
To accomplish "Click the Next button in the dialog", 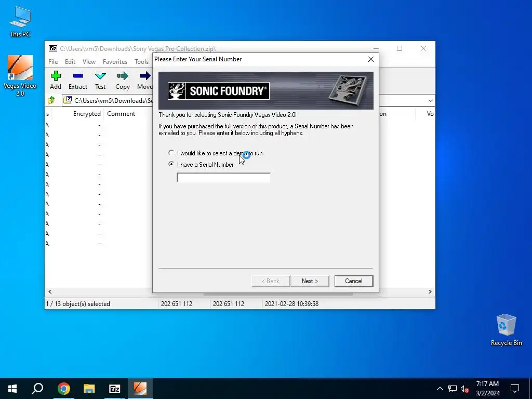I will (310, 281).
